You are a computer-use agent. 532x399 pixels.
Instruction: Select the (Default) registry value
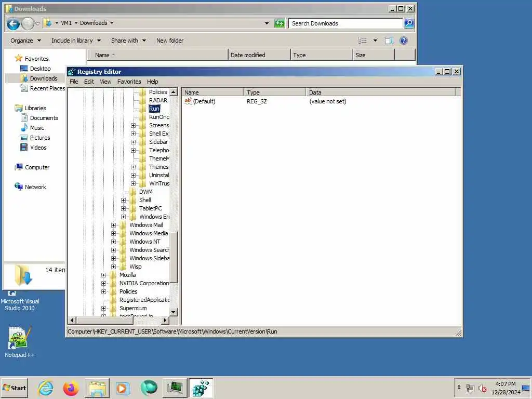coord(204,101)
